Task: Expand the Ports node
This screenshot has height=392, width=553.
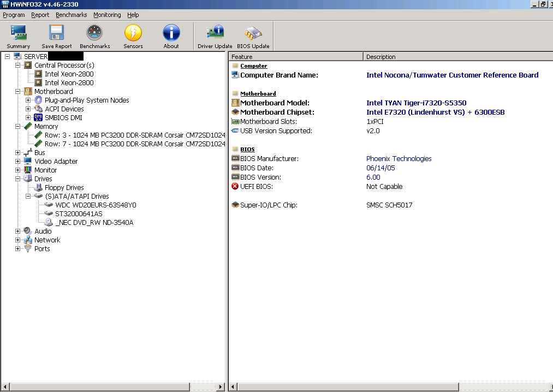Action: [17, 248]
